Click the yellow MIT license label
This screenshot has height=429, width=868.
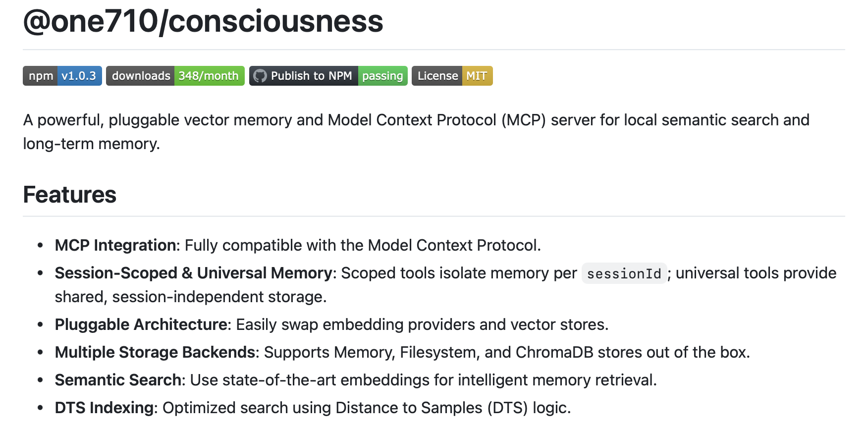coord(477,76)
